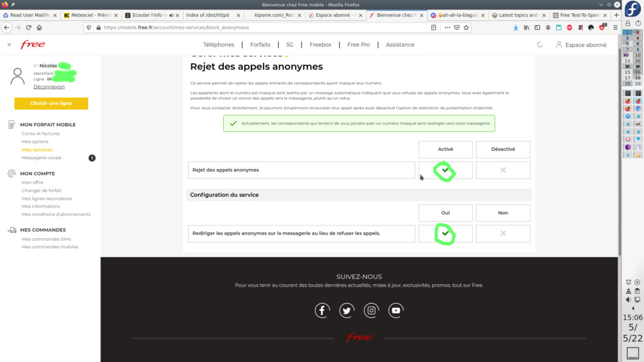Open Mes lignes secondaires link
644x362 pixels.
click(47, 199)
